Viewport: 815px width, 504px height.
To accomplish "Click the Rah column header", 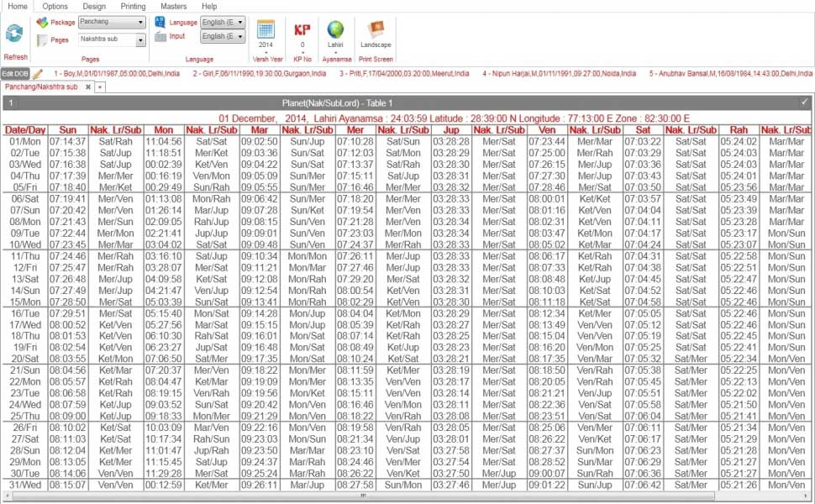I will coord(739,130).
